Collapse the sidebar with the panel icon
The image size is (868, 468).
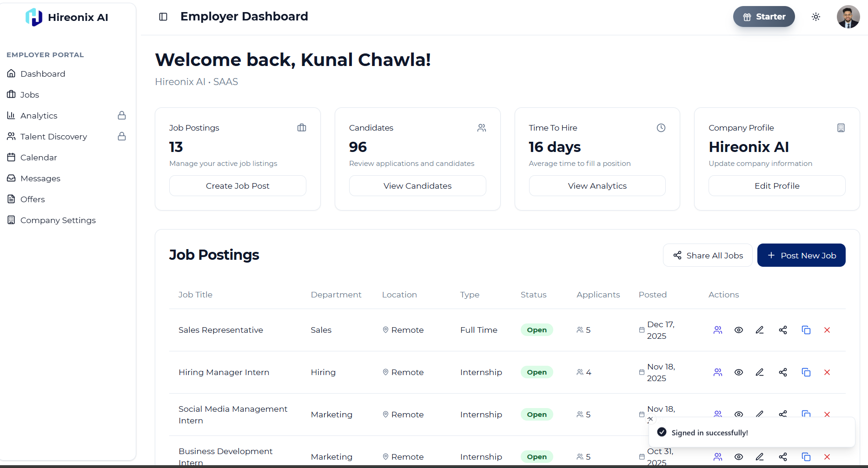point(163,16)
